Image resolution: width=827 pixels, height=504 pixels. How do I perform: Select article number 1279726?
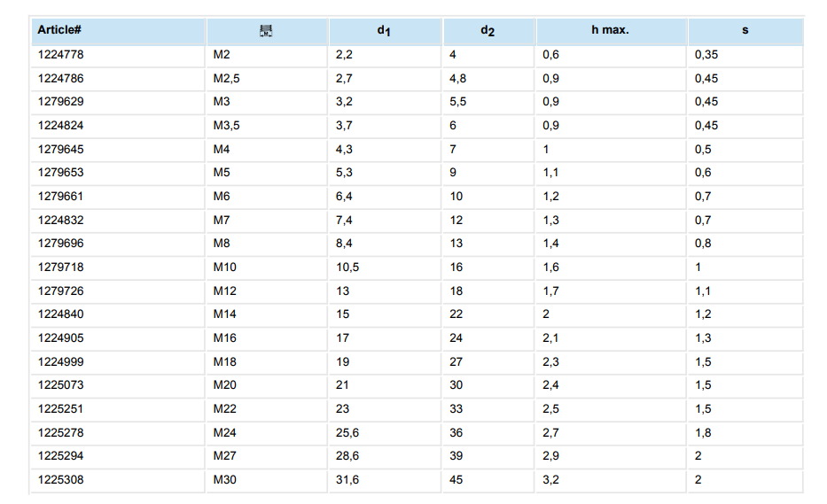pyautogui.click(x=60, y=291)
